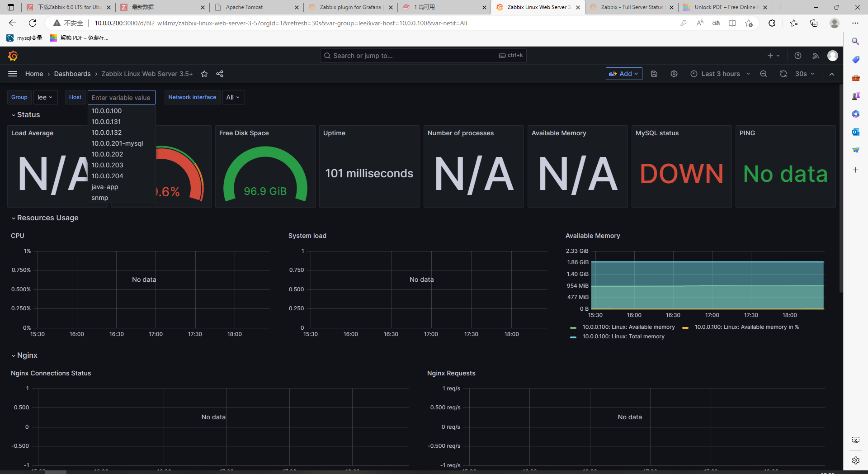Go to Home breadcrumb

[34, 74]
